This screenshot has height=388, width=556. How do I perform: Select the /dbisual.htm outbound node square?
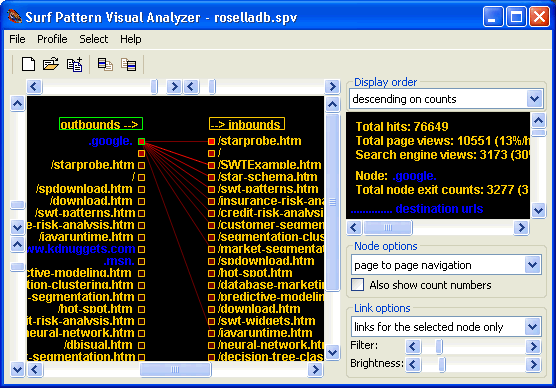pyautogui.click(x=141, y=345)
